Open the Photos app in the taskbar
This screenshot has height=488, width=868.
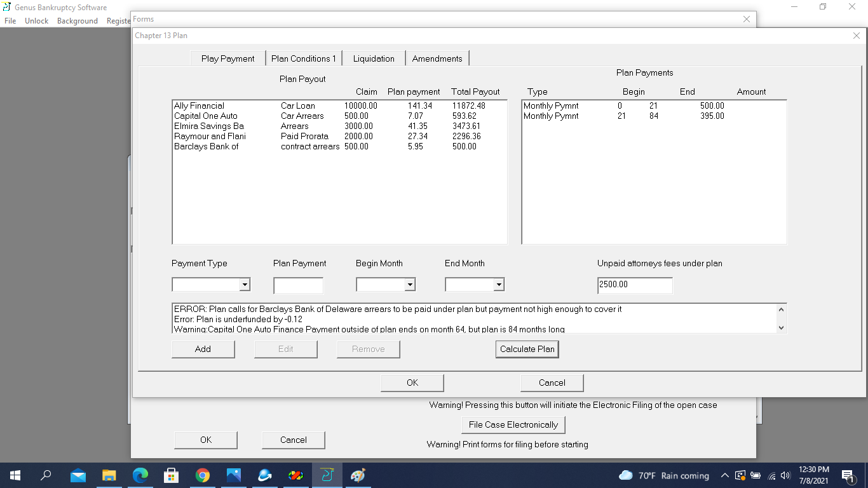pyautogui.click(x=234, y=475)
